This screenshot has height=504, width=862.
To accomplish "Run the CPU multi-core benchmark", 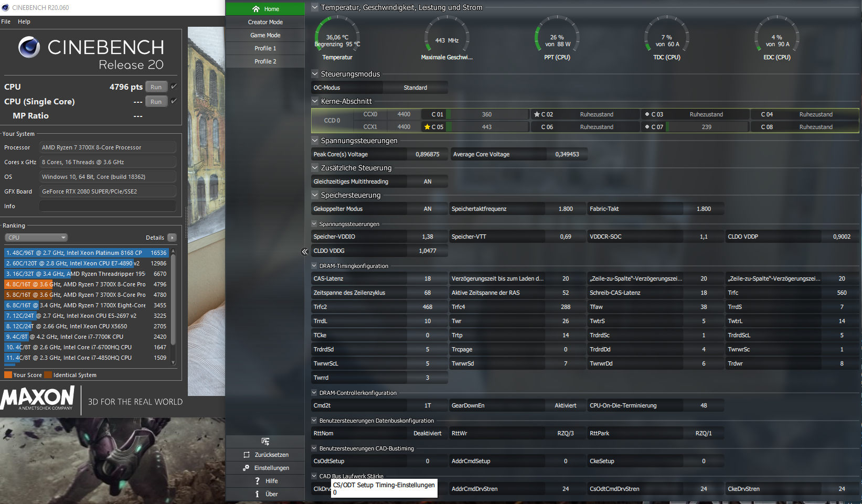I will pyautogui.click(x=156, y=87).
